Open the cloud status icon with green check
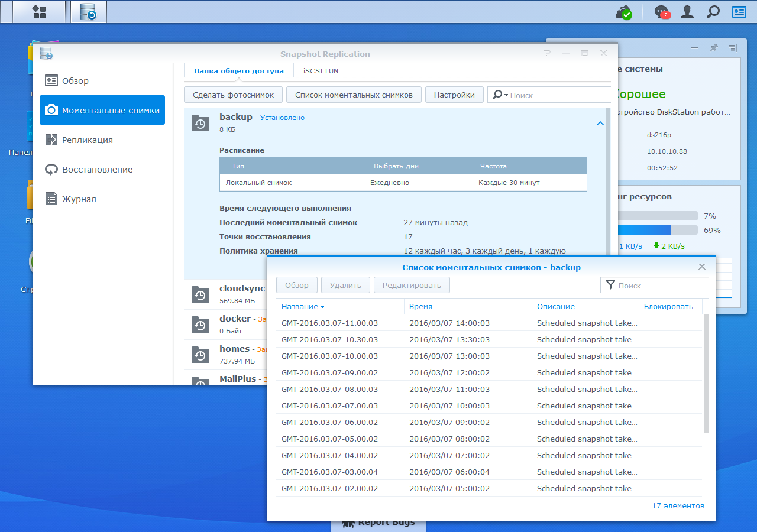The height and width of the screenshot is (532, 757). click(x=624, y=12)
